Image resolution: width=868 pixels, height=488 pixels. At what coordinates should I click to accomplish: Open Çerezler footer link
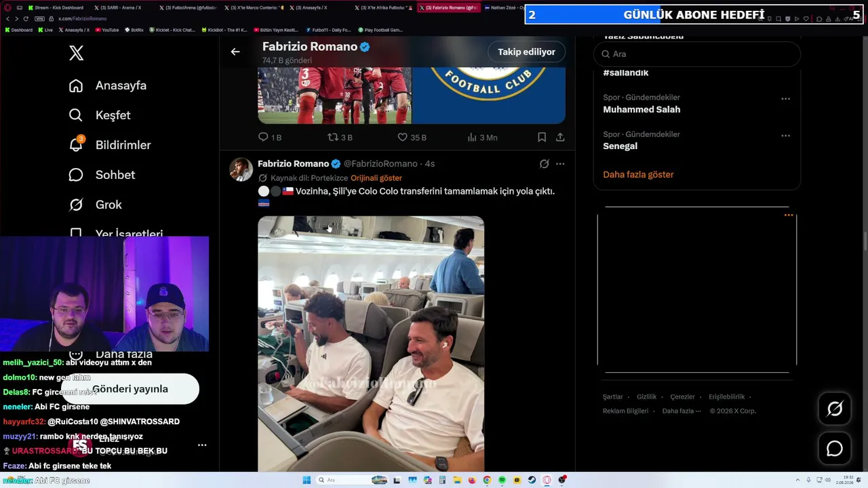click(x=682, y=396)
